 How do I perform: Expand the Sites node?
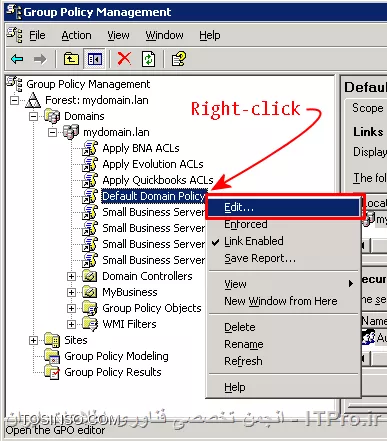(33, 340)
